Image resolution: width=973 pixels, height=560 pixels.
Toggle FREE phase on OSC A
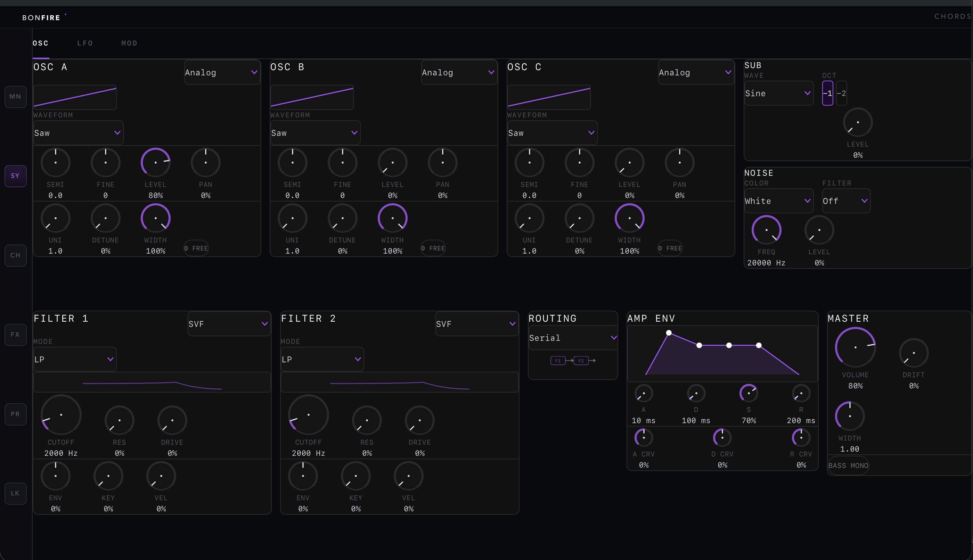tap(197, 248)
